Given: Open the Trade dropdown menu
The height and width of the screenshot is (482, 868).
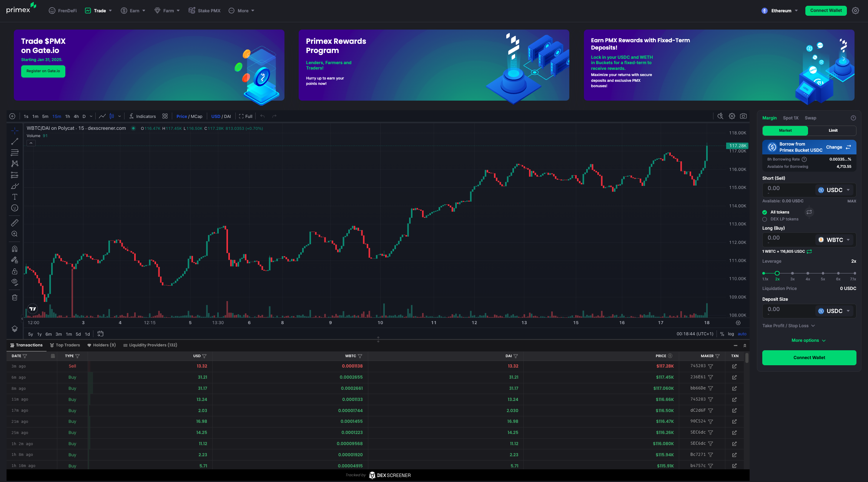Looking at the screenshot, I should coord(98,11).
